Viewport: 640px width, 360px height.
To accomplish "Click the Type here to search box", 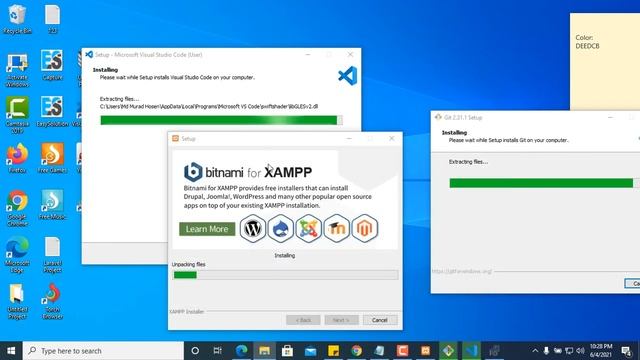I will point(103,351).
